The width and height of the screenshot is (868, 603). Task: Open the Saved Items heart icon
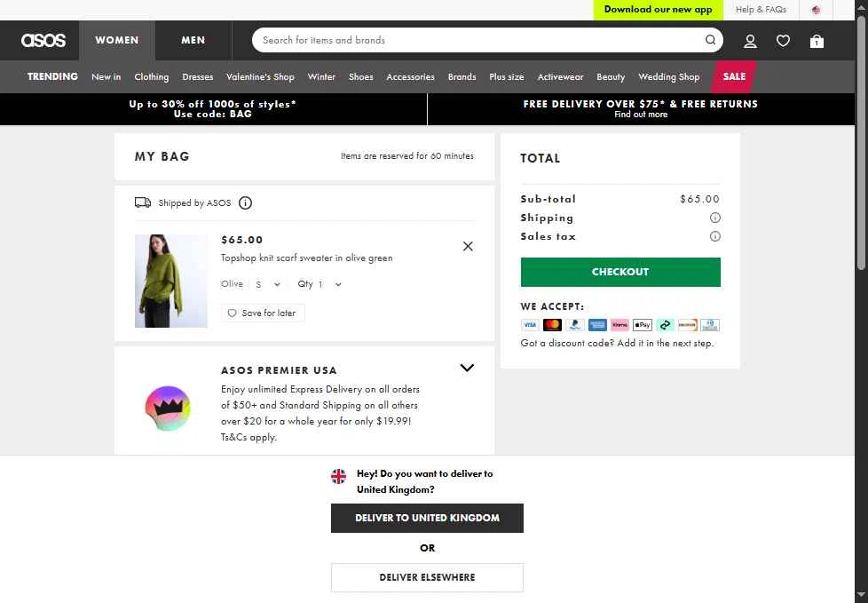tap(783, 41)
